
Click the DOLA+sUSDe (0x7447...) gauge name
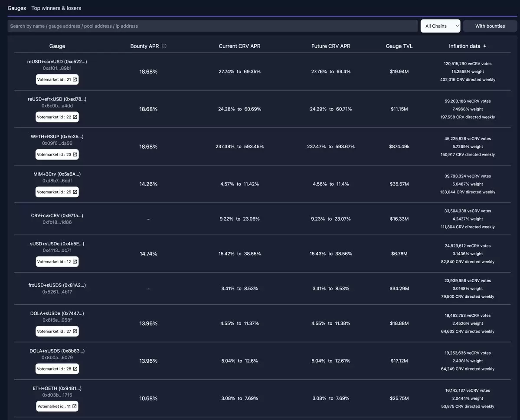click(57, 313)
